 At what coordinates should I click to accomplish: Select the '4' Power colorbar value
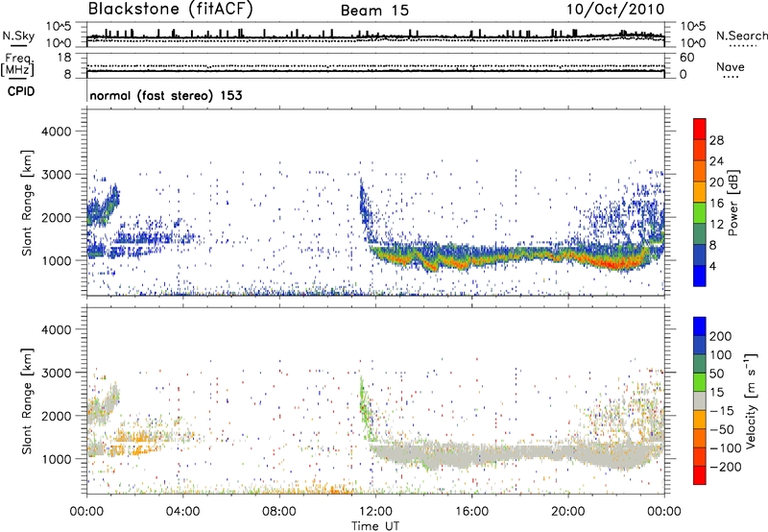tap(713, 266)
